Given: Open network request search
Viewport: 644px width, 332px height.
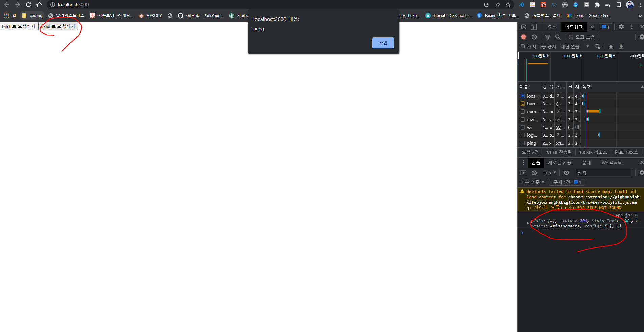Looking at the screenshot, I should [558, 37].
